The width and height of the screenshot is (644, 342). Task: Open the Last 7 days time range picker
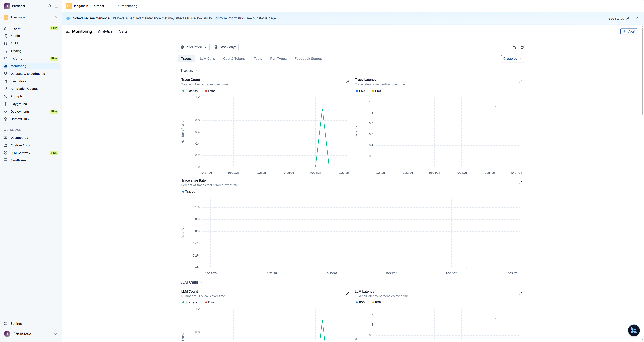click(x=225, y=47)
